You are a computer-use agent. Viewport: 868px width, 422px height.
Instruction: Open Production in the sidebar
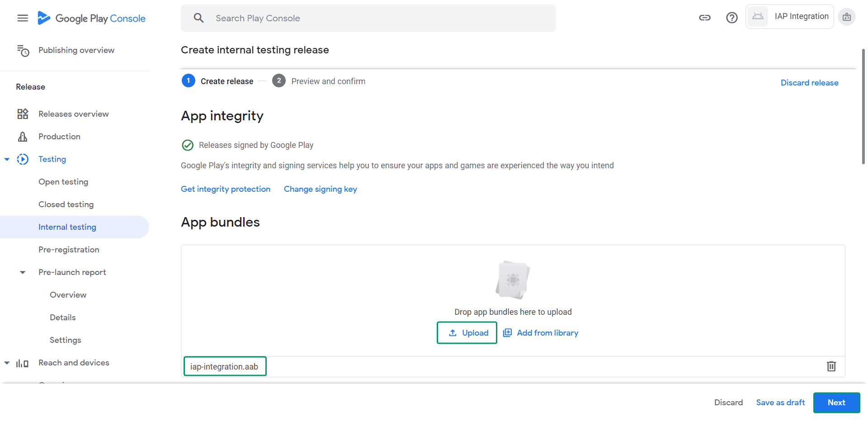point(59,137)
